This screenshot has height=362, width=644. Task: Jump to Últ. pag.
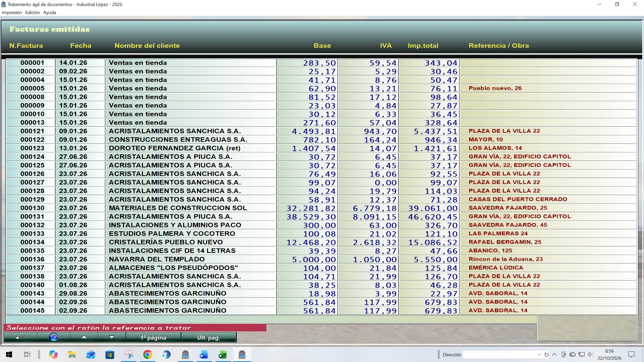(x=209, y=337)
